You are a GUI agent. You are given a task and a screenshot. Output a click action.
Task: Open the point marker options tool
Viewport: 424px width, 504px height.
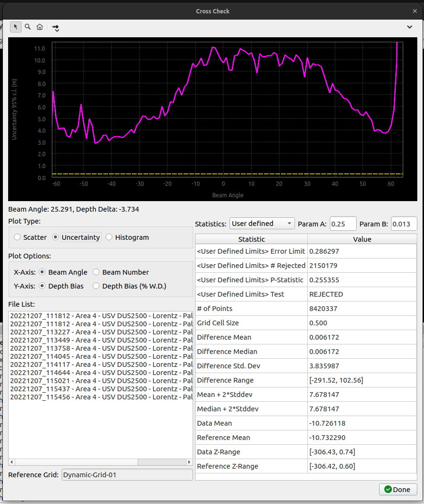point(56,28)
